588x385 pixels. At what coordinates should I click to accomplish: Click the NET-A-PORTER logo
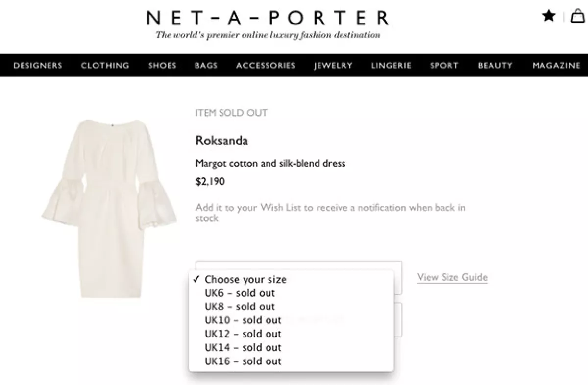coord(267,17)
